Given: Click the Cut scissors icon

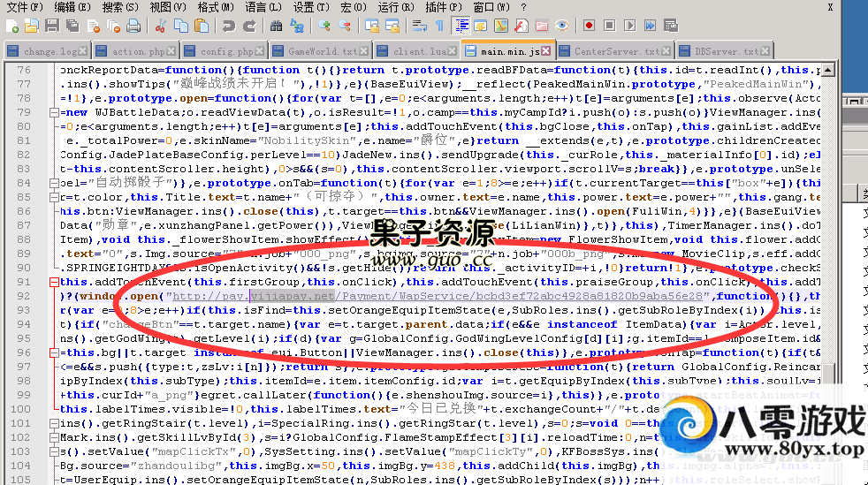Looking at the screenshot, I should pyautogui.click(x=159, y=26).
